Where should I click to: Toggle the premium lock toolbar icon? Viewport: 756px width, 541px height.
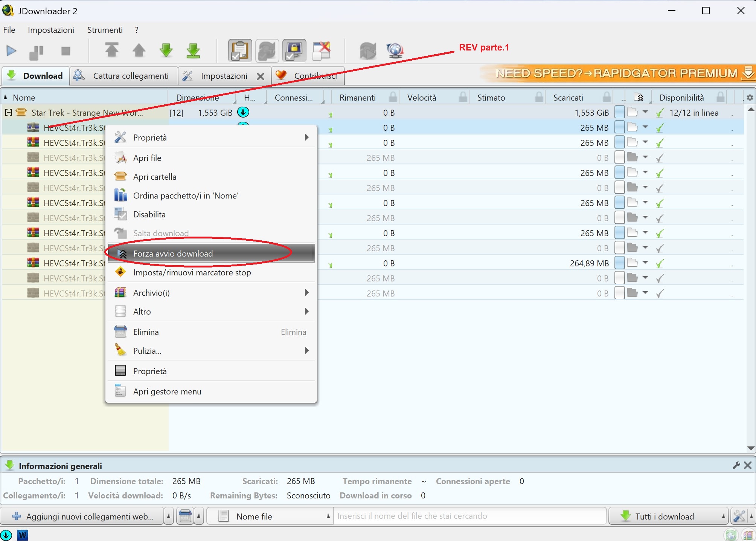click(294, 50)
